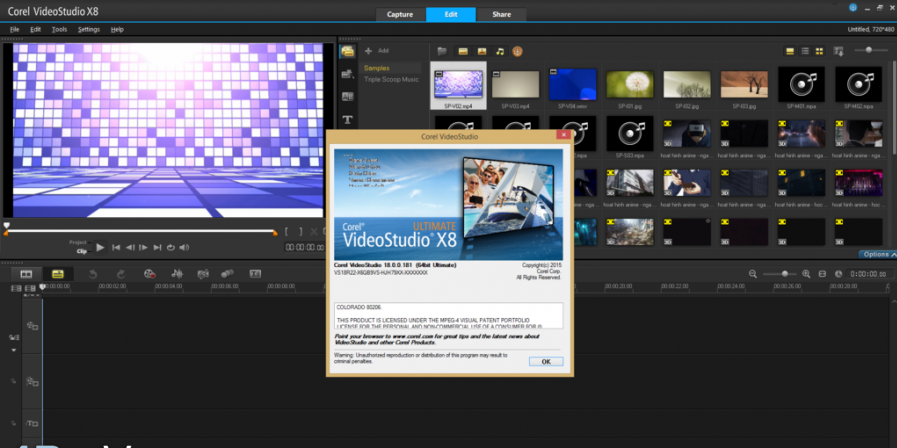Open the Transition library icon
The height and width of the screenshot is (448, 897).
coord(347,97)
